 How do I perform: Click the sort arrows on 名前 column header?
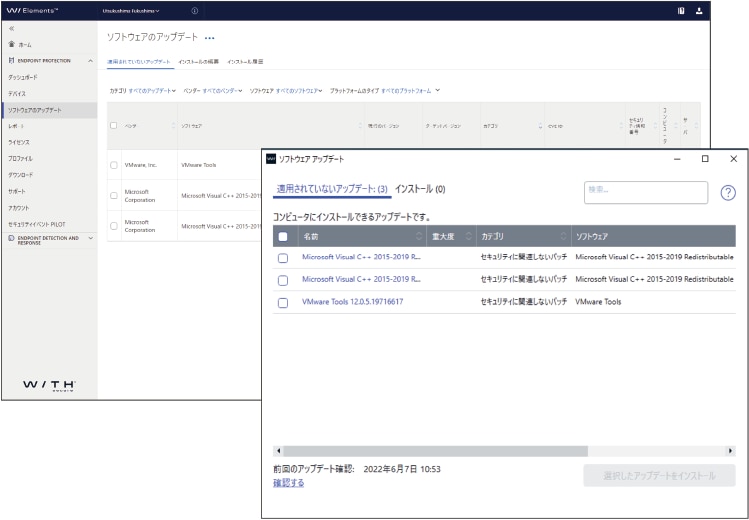click(x=418, y=237)
